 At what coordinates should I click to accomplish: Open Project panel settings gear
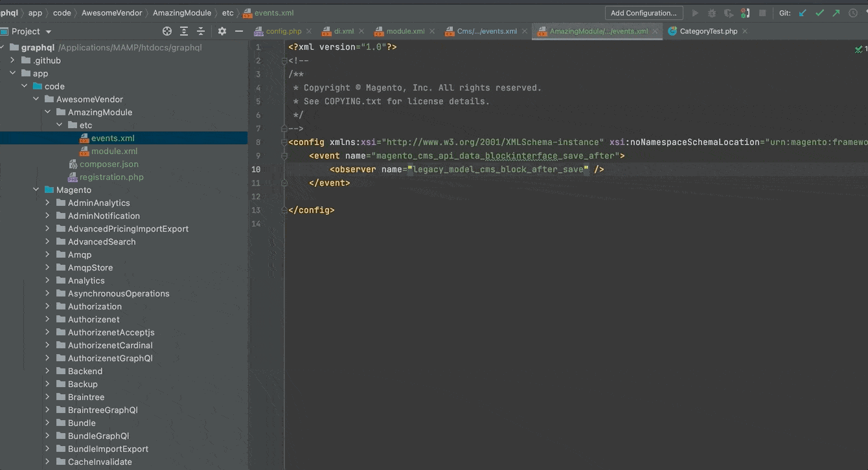pos(222,31)
